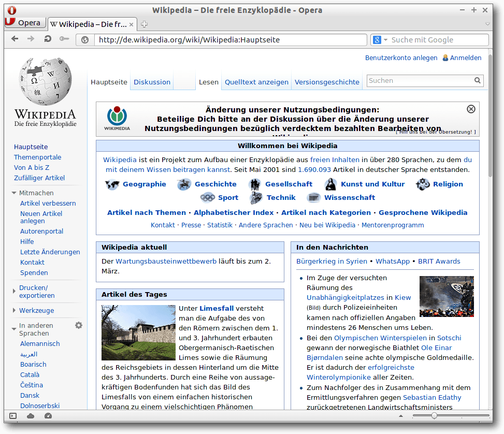
Task: Open the Alemannisch language link
Action: click(40, 344)
